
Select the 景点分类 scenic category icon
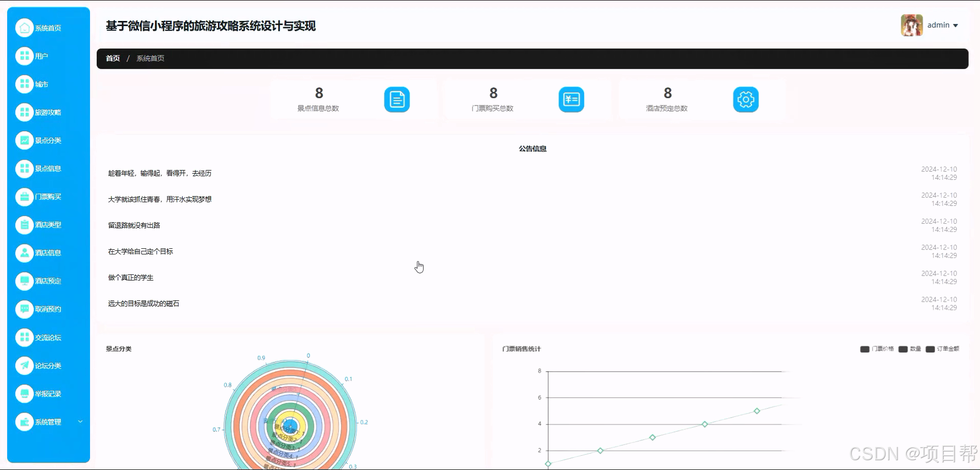point(24,140)
